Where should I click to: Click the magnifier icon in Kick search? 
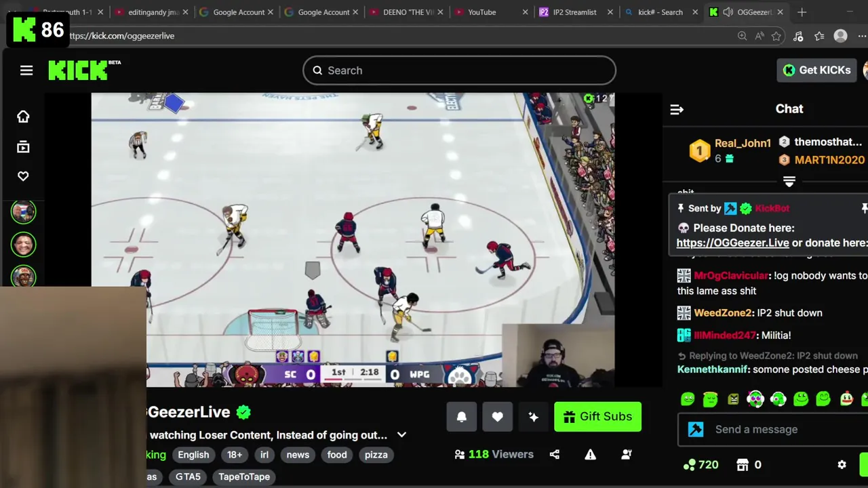[x=317, y=70]
